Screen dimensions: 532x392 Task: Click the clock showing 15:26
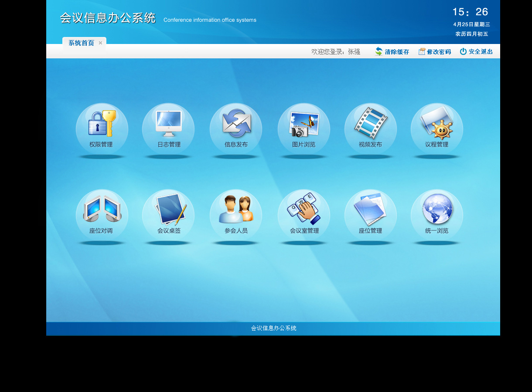470,12
